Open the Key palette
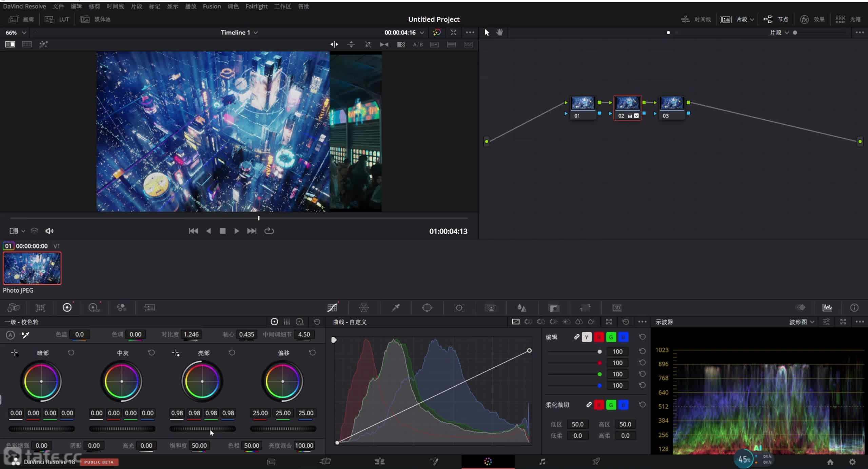This screenshot has width=868, height=469. point(554,308)
